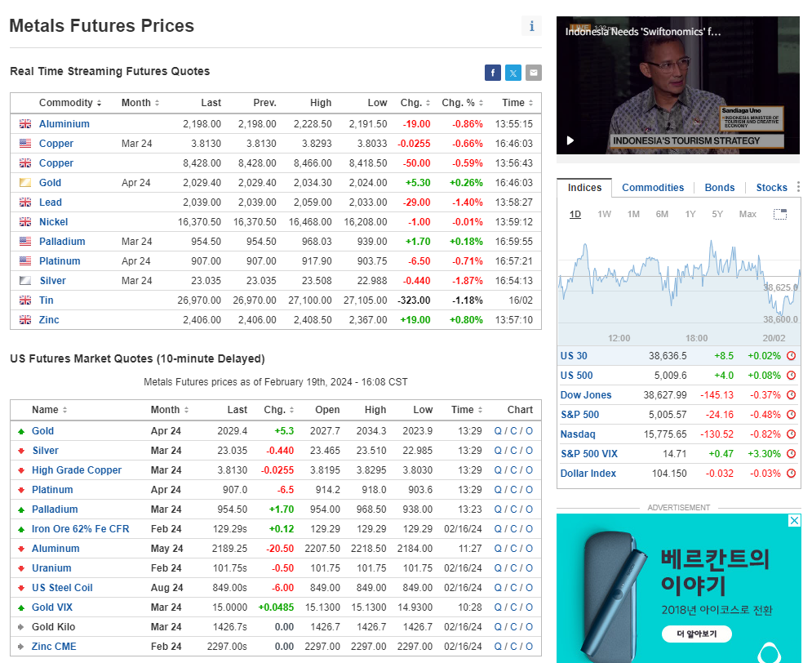
Task: Click the Korean learn-more ad button
Action: [696, 634]
